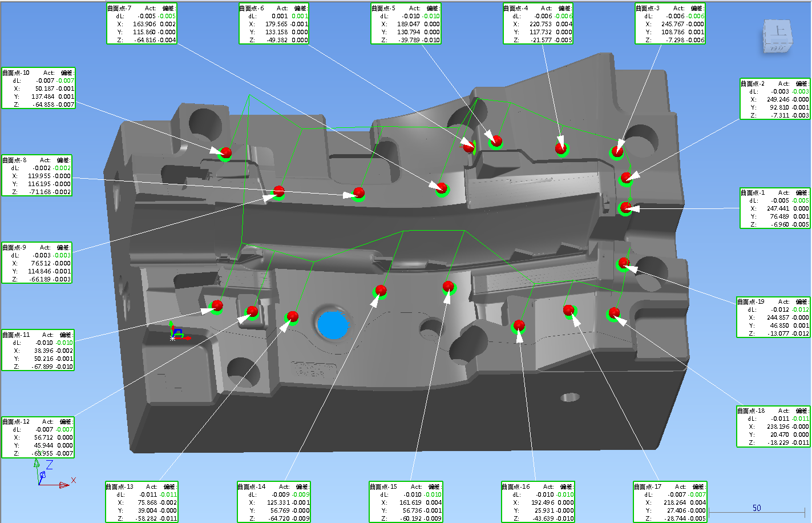
Task: Select the 曲面点-2 label title
Action: [753, 83]
